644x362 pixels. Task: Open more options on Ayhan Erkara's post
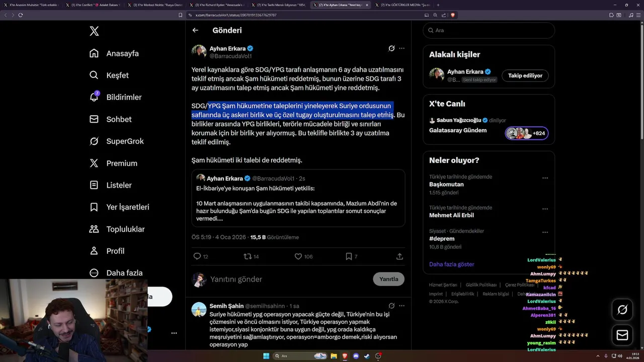click(401, 48)
